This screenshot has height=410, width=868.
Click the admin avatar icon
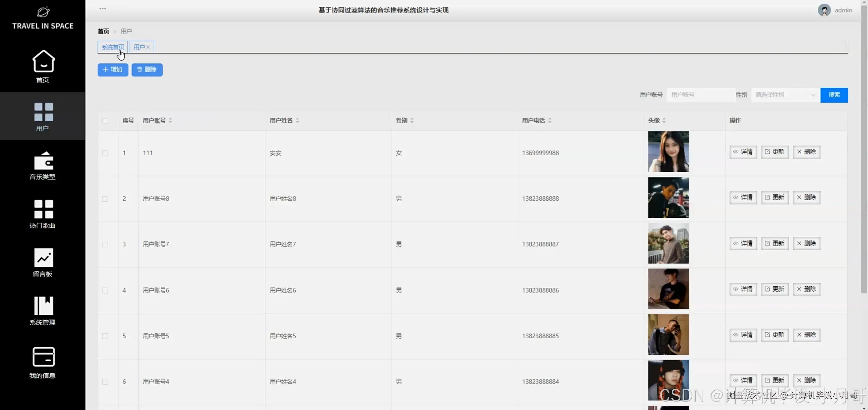pyautogui.click(x=824, y=10)
